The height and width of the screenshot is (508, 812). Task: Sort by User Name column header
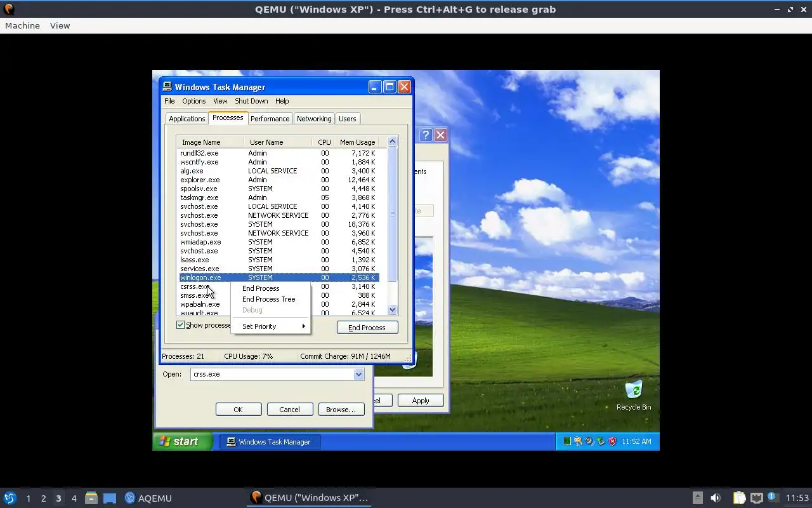(278, 142)
